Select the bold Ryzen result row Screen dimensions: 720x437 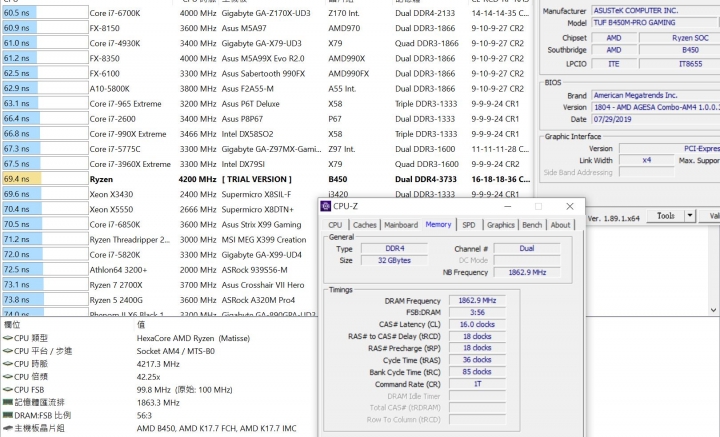266,179
